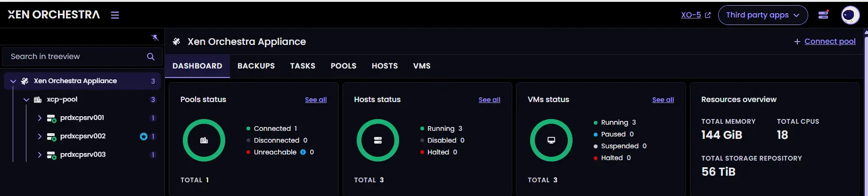Click the VMs status donut chart
This screenshot has width=868, height=196.
(551, 140)
